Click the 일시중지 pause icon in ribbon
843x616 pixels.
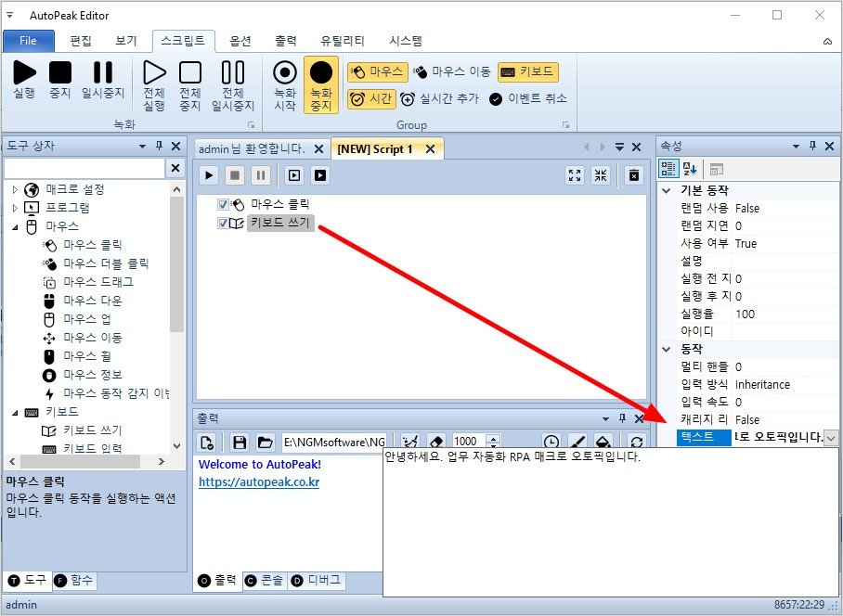[x=103, y=72]
